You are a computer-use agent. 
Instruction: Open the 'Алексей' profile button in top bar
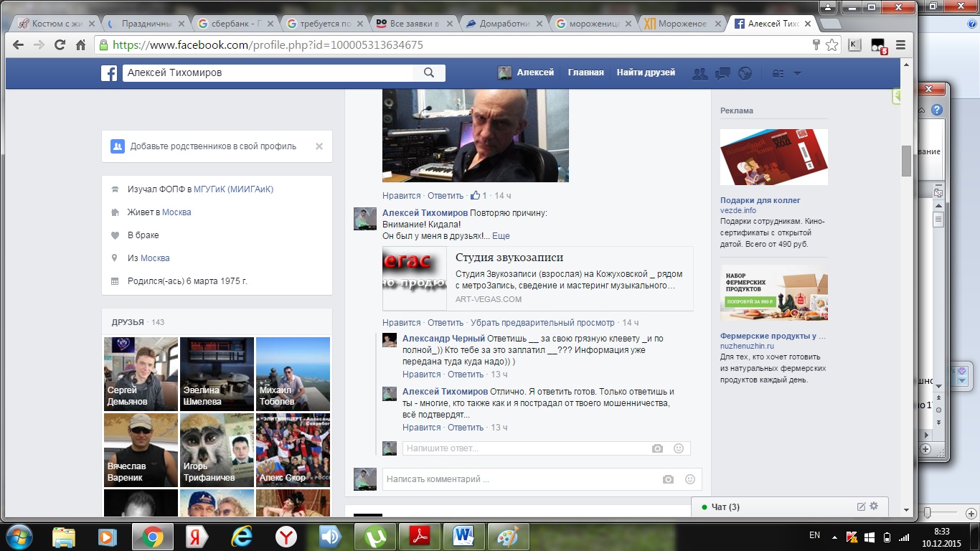click(526, 72)
